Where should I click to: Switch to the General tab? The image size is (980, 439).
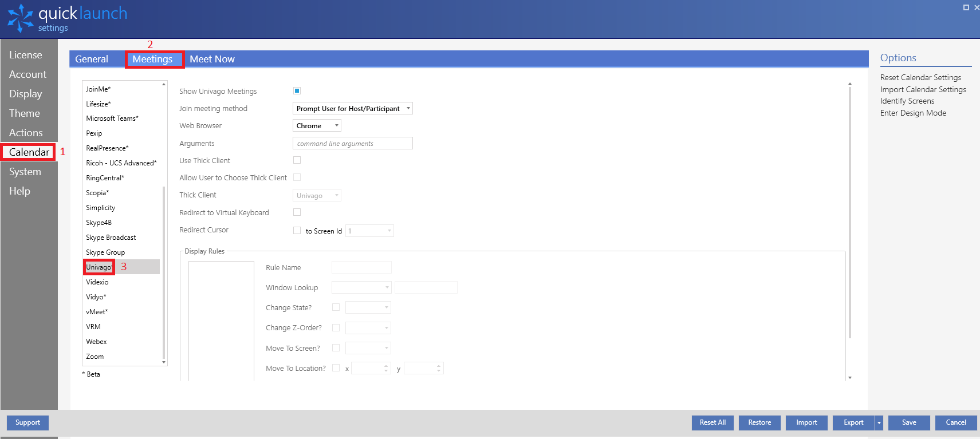pos(92,59)
